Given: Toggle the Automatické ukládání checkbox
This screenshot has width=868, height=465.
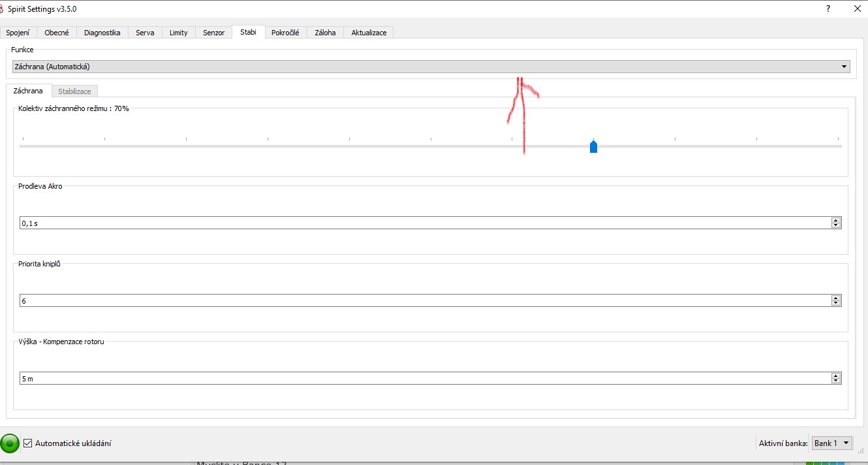Looking at the screenshot, I should (x=27, y=443).
